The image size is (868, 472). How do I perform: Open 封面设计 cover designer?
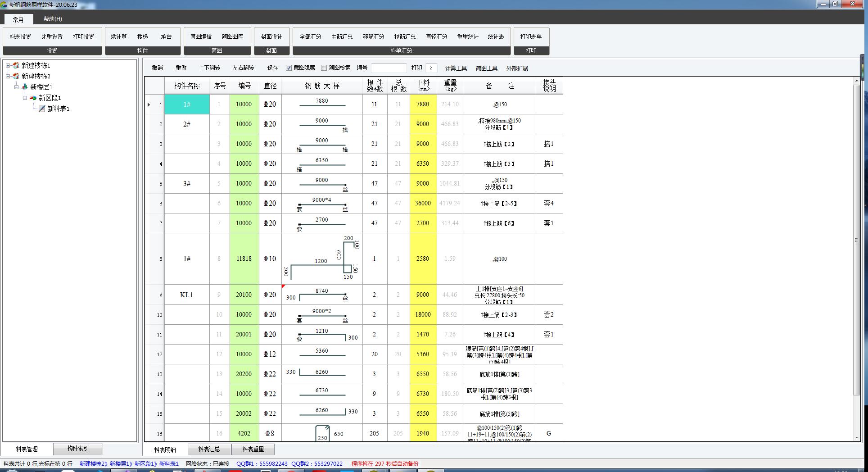click(271, 36)
